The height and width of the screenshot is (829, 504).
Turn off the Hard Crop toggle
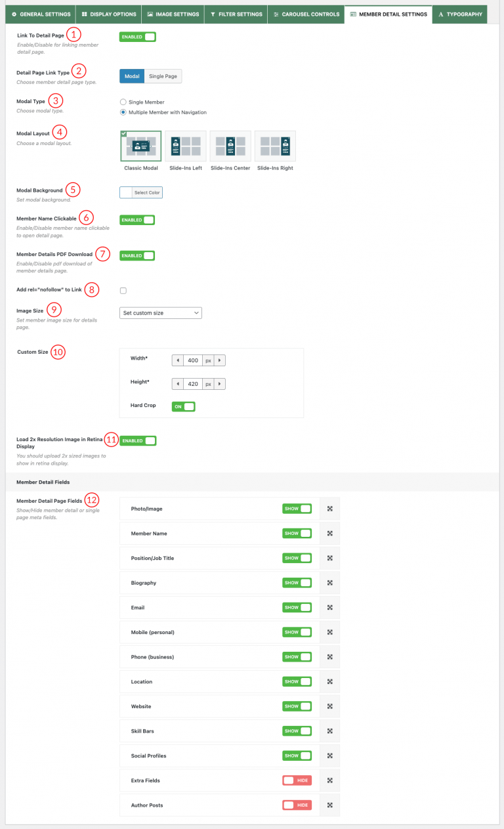183,406
